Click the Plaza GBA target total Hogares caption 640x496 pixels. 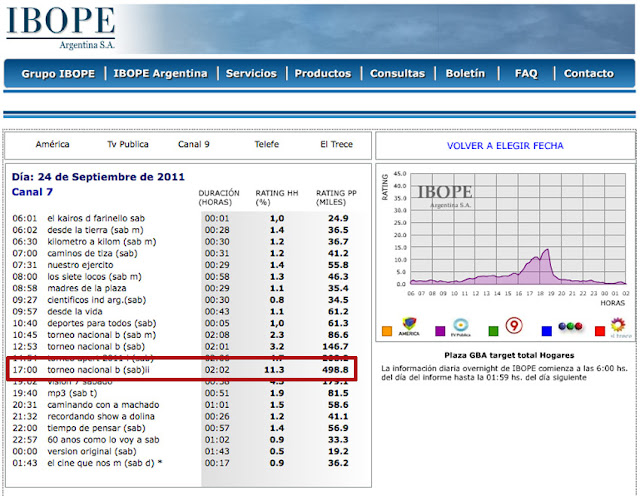click(x=509, y=355)
